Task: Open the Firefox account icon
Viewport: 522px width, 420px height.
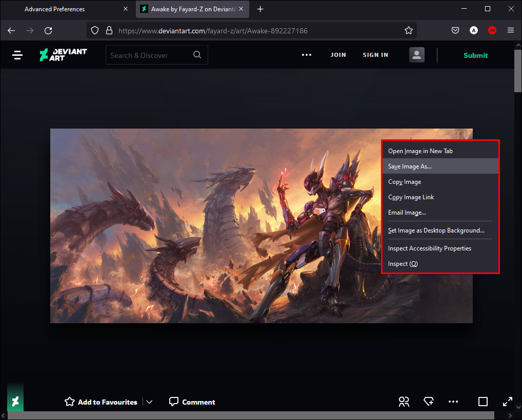Action: tap(474, 31)
